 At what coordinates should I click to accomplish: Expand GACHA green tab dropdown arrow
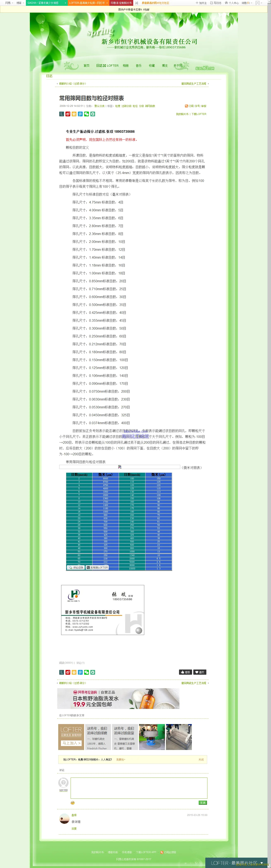click(65, 3)
